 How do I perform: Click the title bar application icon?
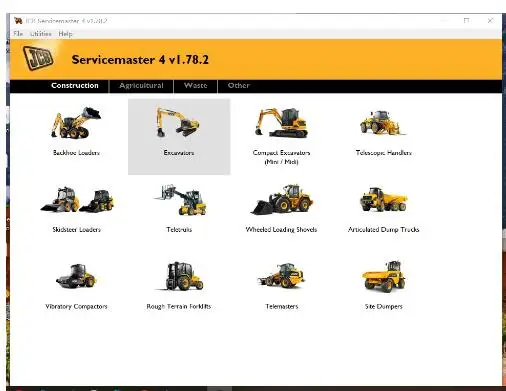(18, 21)
